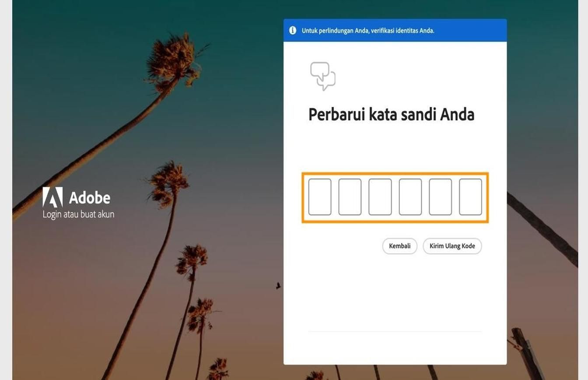Screen dimensions: 588x380
Task: Select the fourth verification code digit box
Action: tap(410, 197)
